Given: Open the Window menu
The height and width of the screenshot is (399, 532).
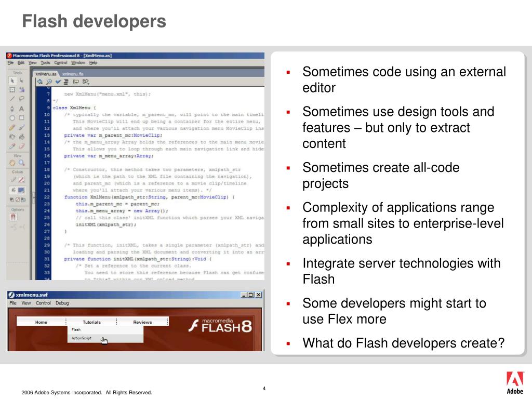Looking at the screenshot, I should coord(78,63).
